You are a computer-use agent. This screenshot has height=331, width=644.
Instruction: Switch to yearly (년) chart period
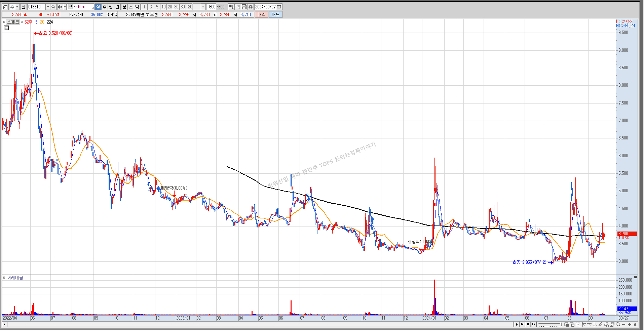[117, 7]
